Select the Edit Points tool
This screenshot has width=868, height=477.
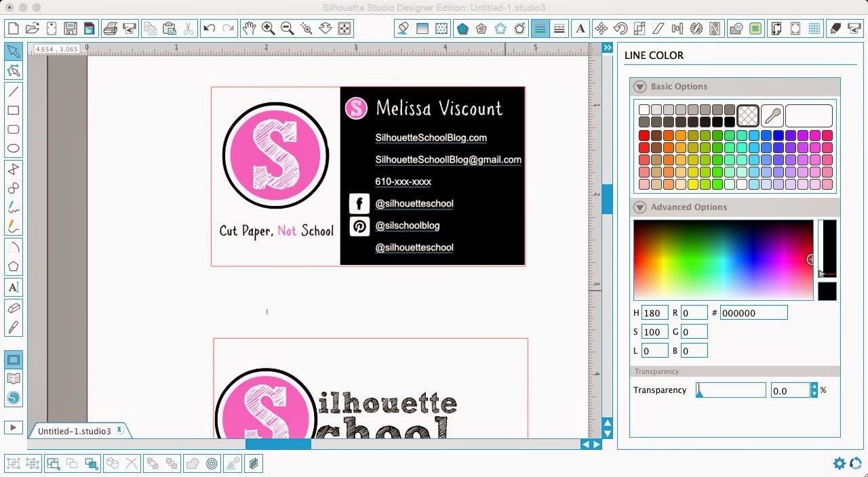tap(14, 70)
